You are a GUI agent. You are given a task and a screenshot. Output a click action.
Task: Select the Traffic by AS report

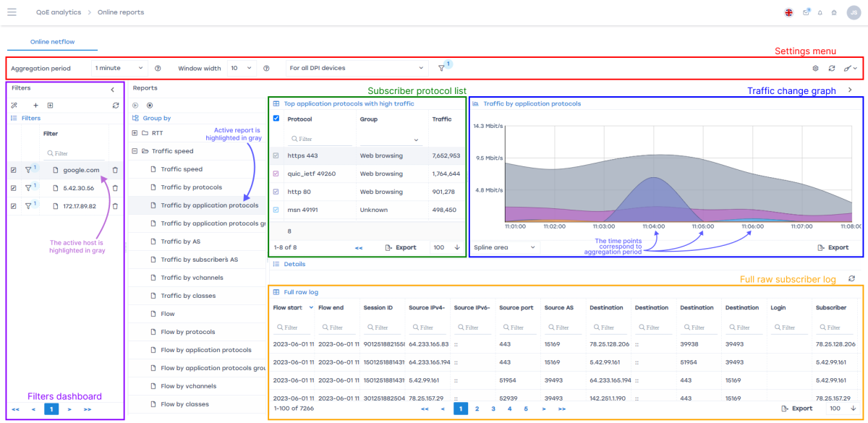[x=180, y=242]
